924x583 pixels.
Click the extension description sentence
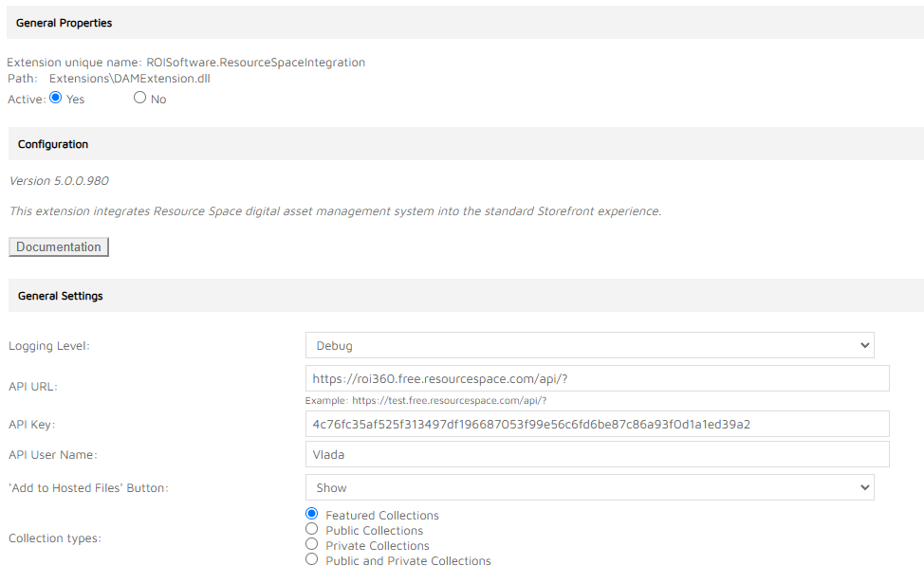click(335, 211)
